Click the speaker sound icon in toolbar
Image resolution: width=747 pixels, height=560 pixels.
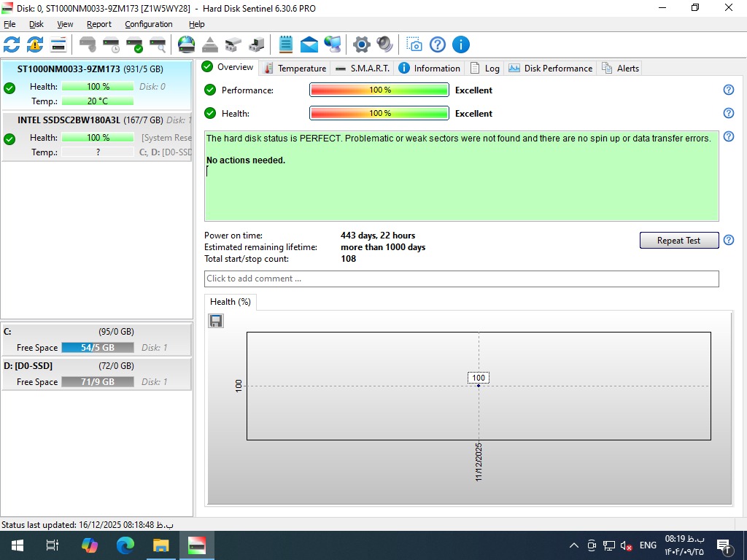coord(384,44)
